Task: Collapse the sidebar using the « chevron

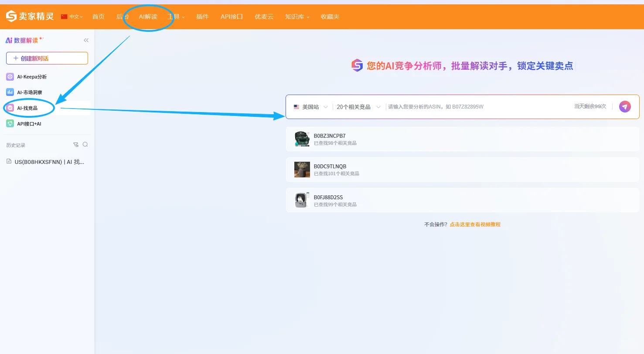Action: 86,40
